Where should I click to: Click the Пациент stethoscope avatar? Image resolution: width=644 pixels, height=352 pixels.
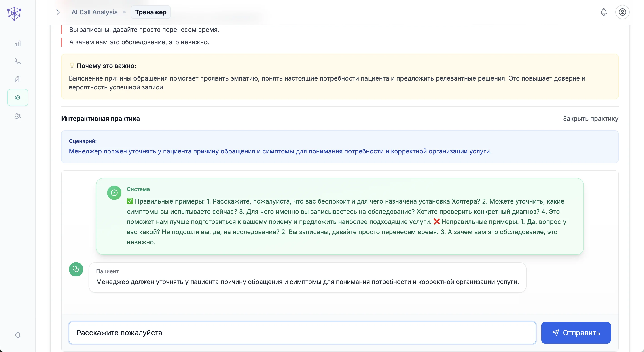click(x=76, y=269)
